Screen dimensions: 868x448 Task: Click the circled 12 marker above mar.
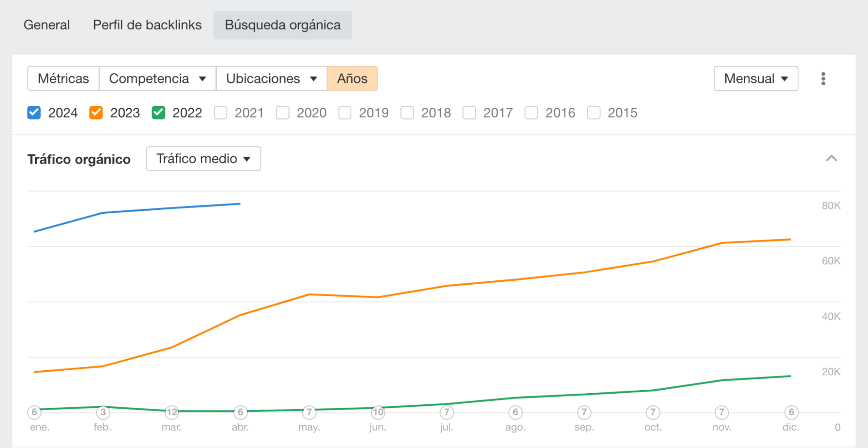coord(172,412)
